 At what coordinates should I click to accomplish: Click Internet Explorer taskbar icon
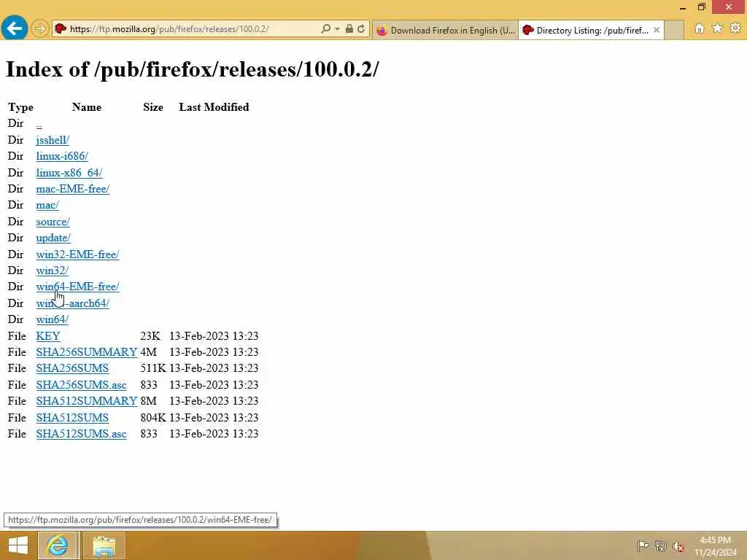pos(58,545)
